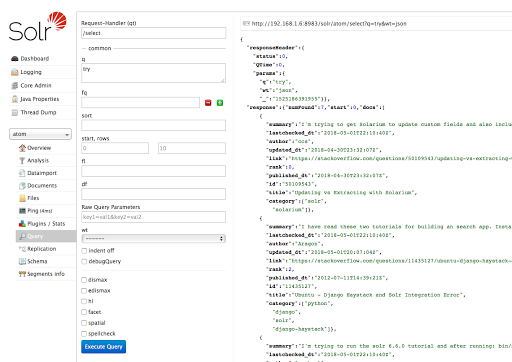Open Java Properties menu item

40,99
